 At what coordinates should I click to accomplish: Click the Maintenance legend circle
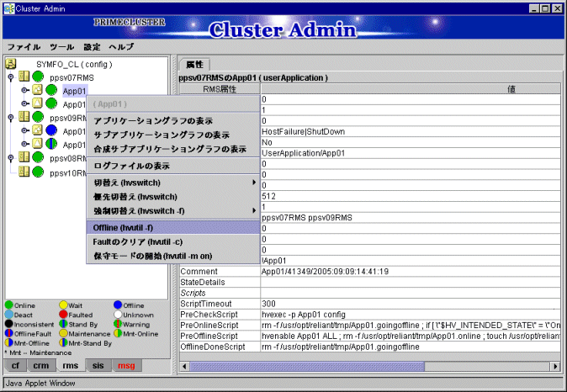[63, 333]
